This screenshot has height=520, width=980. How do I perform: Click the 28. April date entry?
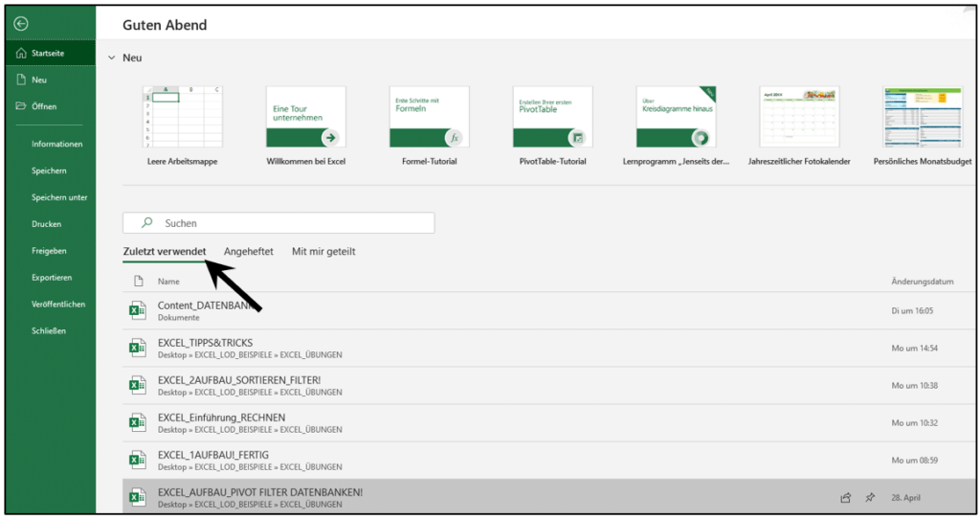905,498
